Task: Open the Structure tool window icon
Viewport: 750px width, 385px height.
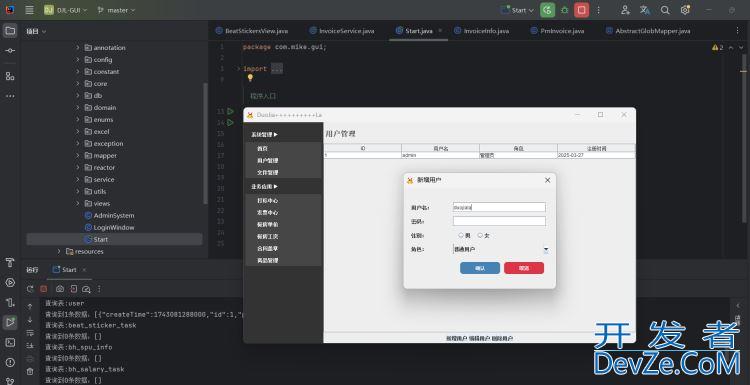Action: [10, 76]
